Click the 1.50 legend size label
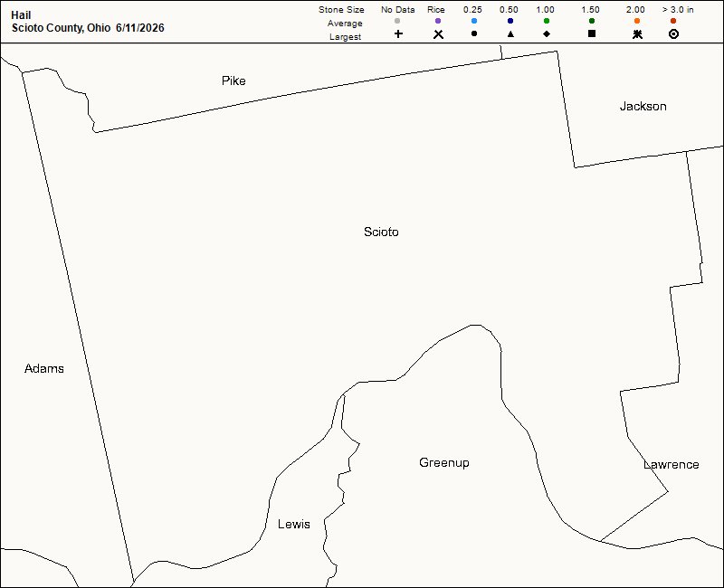 [590, 10]
